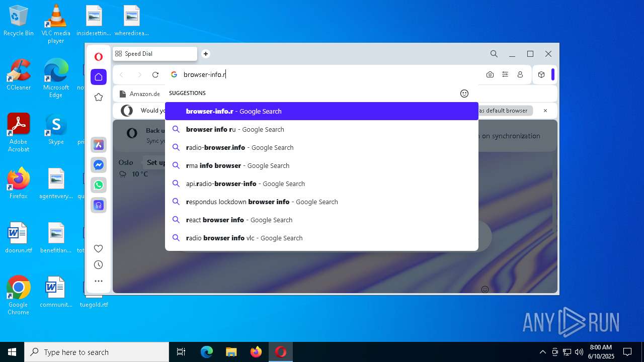Open Firefox from the taskbar
This screenshot has height=362, width=644.
pyautogui.click(x=256, y=352)
